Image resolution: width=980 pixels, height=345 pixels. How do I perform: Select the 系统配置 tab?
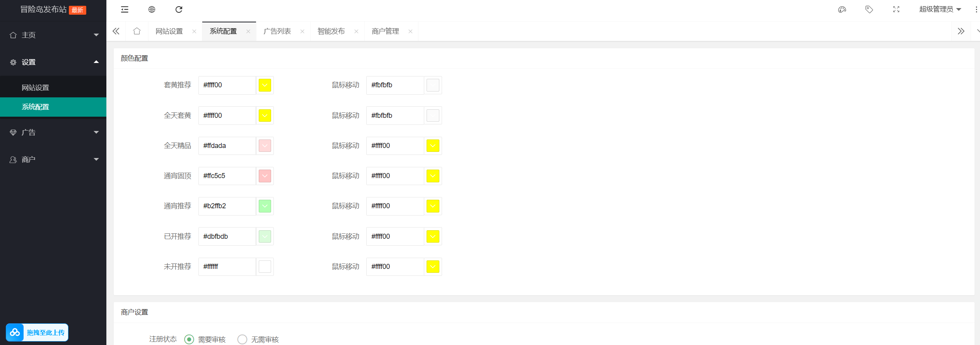tap(223, 31)
